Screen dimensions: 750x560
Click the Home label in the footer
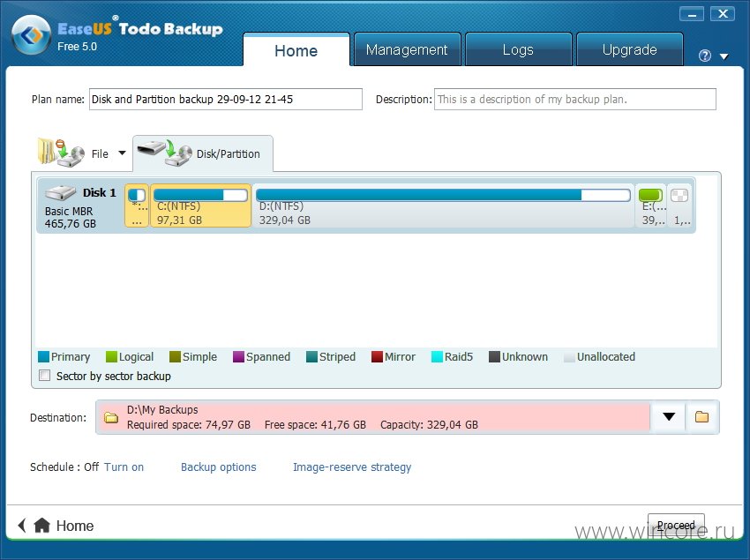click(75, 526)
